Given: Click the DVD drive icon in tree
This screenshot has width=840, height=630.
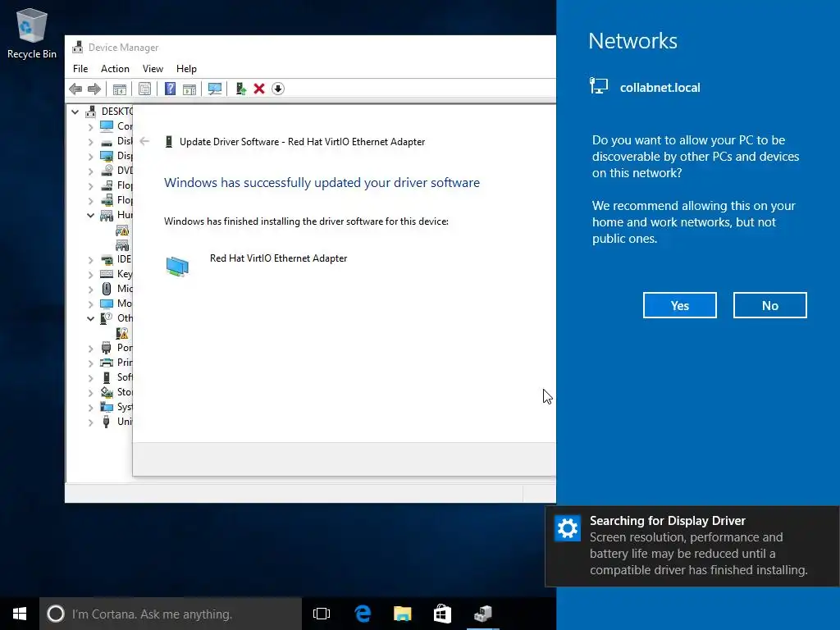Looking at the screenshot, I should (107, 171).
